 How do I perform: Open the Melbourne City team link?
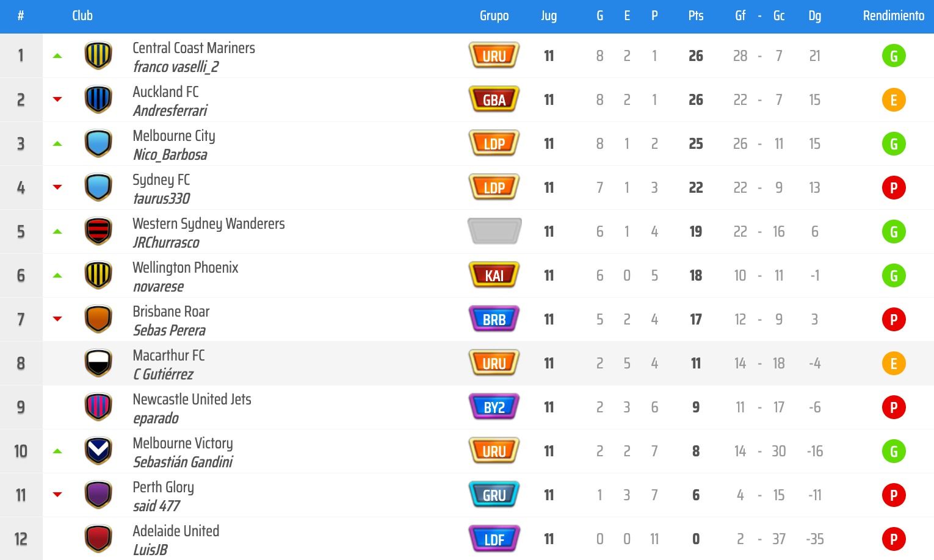pyautogui.click(x=174, y=135)
